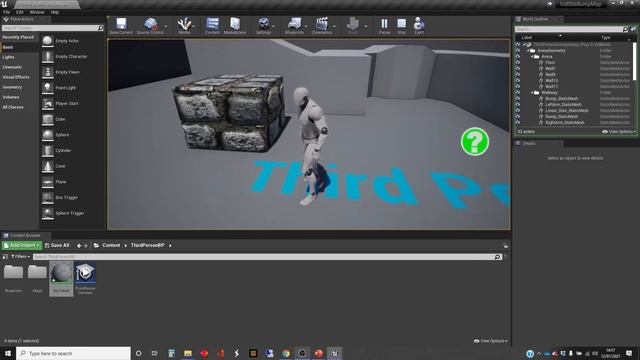640x360 pixels.
Task: Click the Save Current toolbar icon
Action: [x=121, y=26]
